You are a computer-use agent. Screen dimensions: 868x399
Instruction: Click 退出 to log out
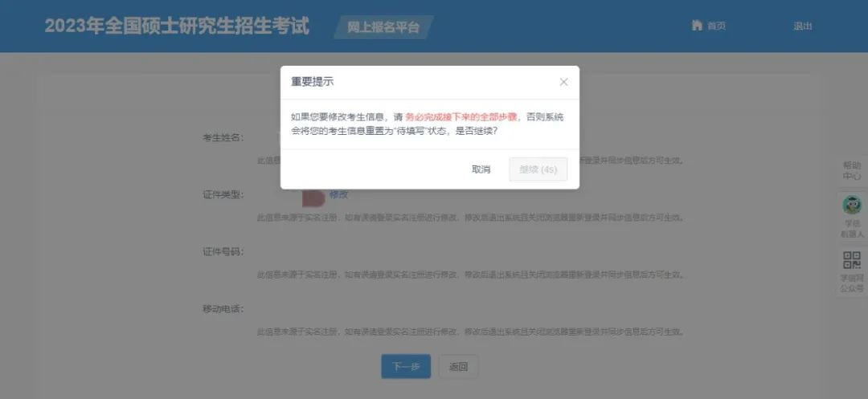(x=803, y=26)
